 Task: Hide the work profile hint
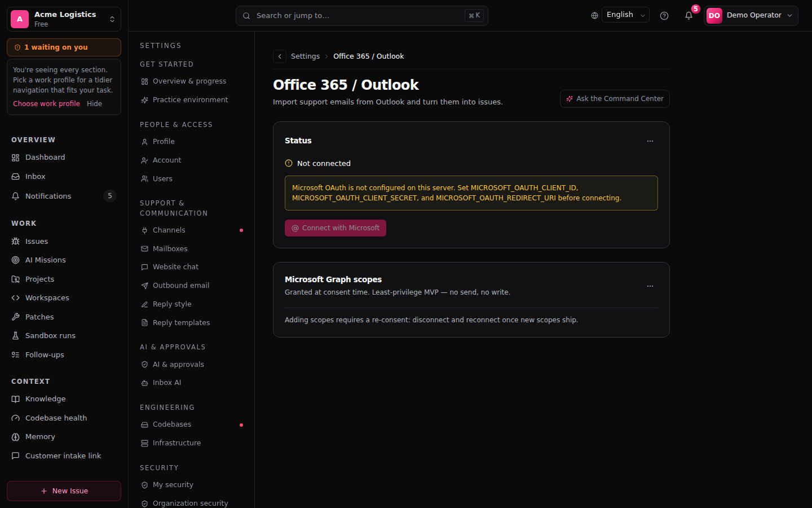click(94, 104)
